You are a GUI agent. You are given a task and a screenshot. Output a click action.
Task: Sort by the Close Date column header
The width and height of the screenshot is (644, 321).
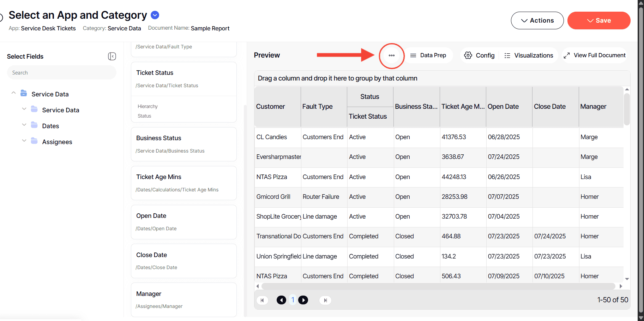[555, 107]
